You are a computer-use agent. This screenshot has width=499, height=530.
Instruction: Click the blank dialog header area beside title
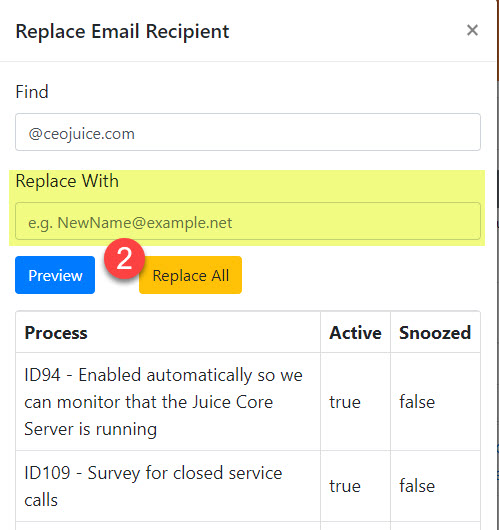click(x=347, y=31)
